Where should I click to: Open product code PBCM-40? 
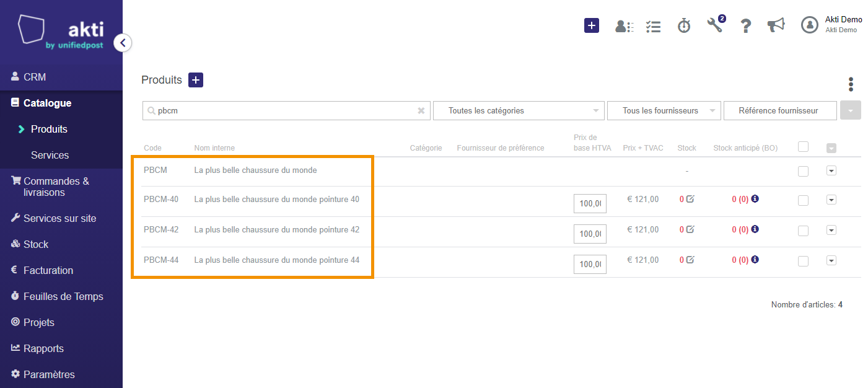coord(161,199)
